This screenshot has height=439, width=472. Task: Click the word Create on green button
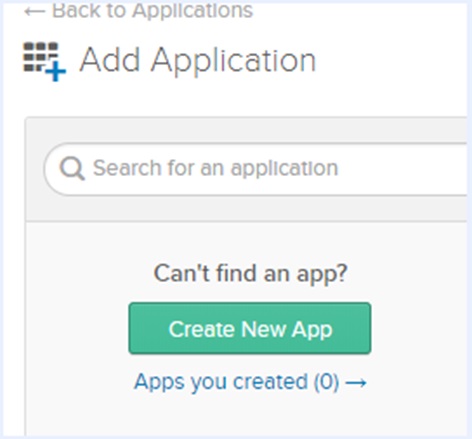click(x=202, y=329)
